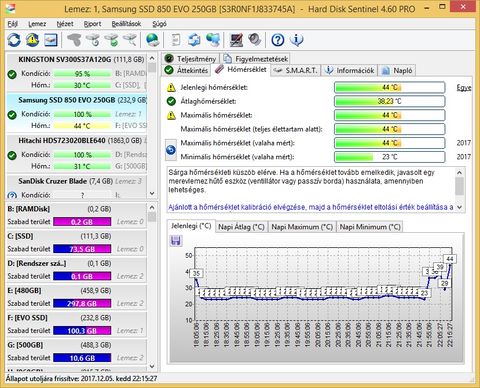480x388 pixels.
Task: Click the blue reset arrow beside Maximális hőmérséklet (valaha mért)
Action: pyautogui.click(x=171, y=150)
